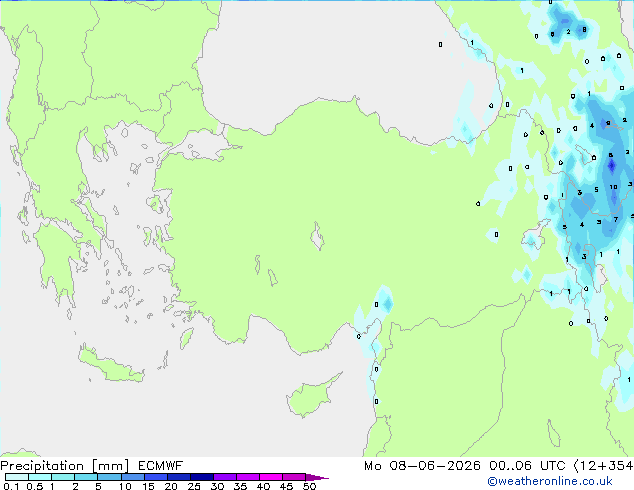Click the 0.5–1 mm legend color box
Screen dimensions: 634x490
[40, 477]
